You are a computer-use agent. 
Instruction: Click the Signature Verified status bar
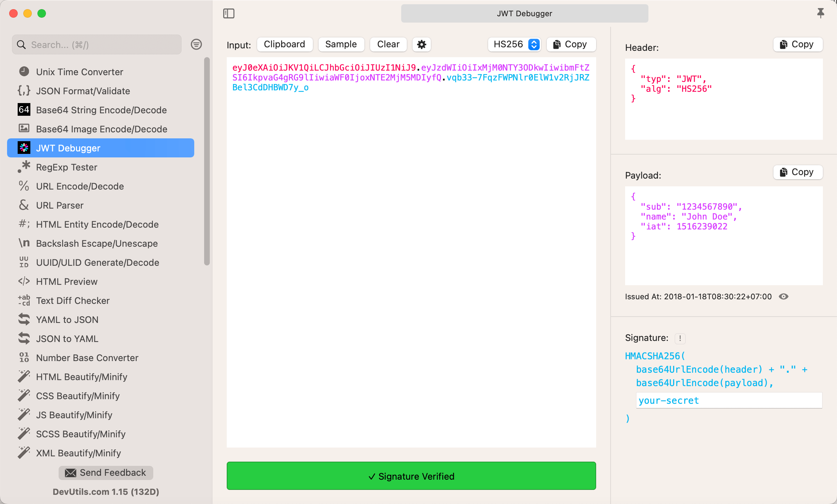tap(411, 476)
